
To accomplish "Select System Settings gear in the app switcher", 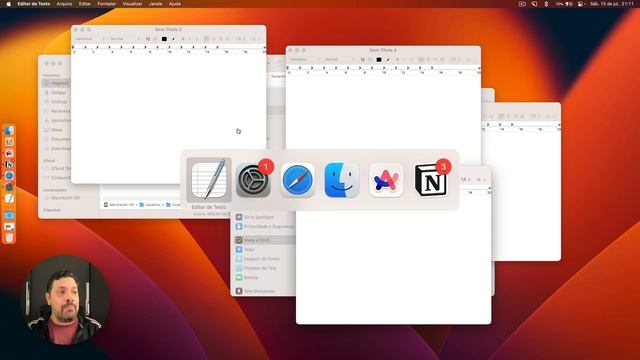I will coord(253,180).
